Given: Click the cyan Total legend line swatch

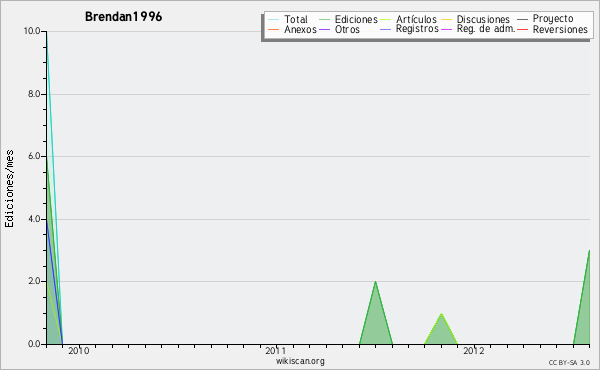Looking at the screenshot, I should coord(273,20).
